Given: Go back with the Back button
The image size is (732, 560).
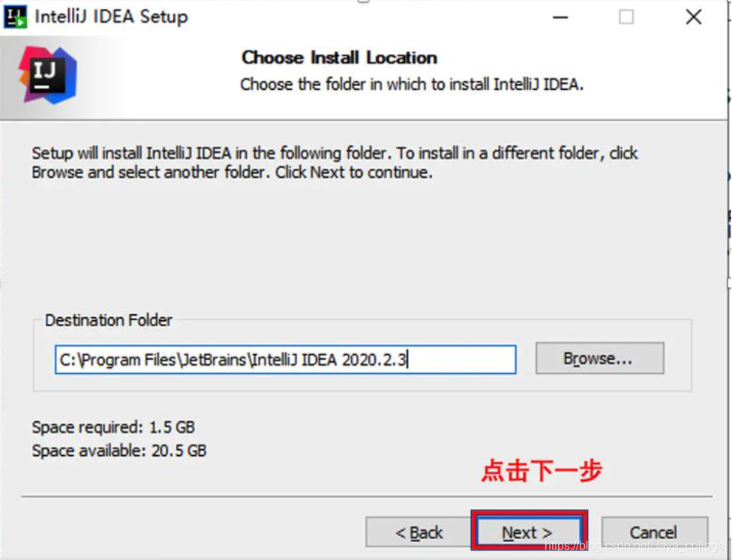Looking at the screenshot, I should coord(418,532).
